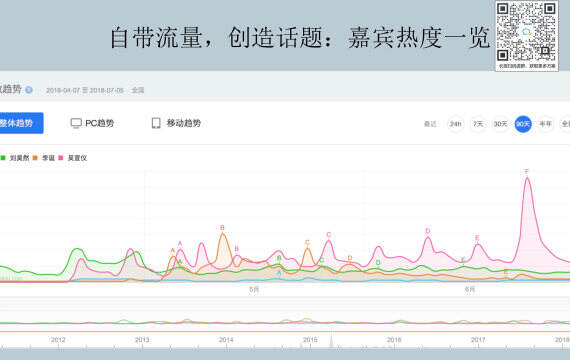Open the help icon beside the 趋势 heading
Screen dimensions: 570x360
click(x=29, y=90)
